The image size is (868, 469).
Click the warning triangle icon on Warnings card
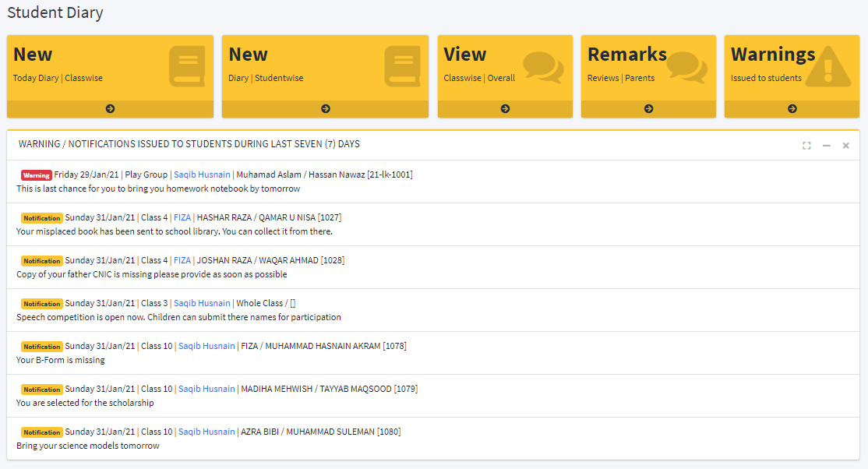(x=828, y=65)
